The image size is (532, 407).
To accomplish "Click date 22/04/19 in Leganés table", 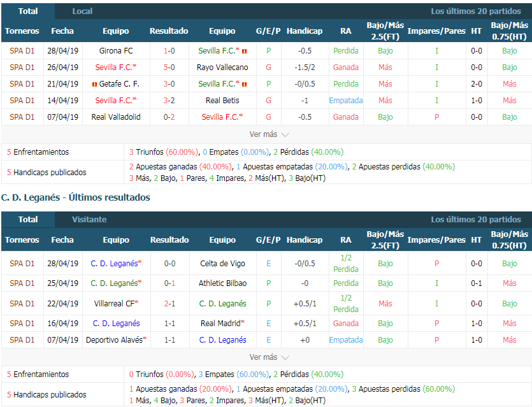I will 63,304.
